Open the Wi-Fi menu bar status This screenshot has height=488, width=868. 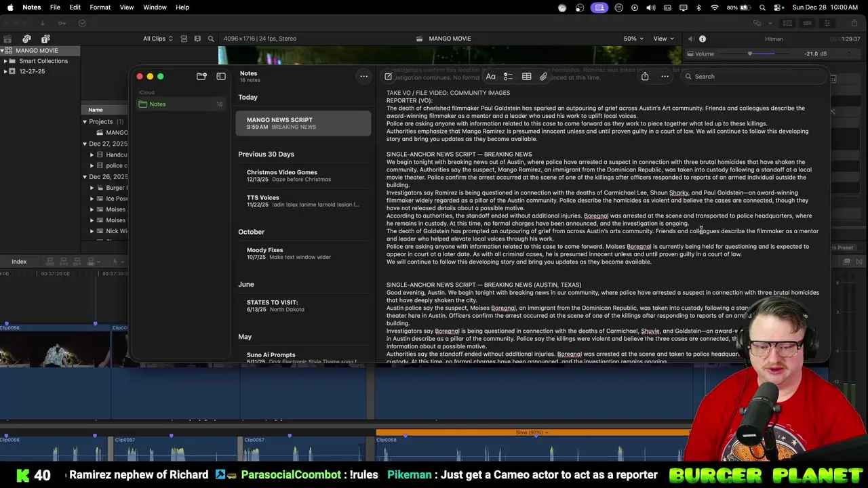point(715,7)
